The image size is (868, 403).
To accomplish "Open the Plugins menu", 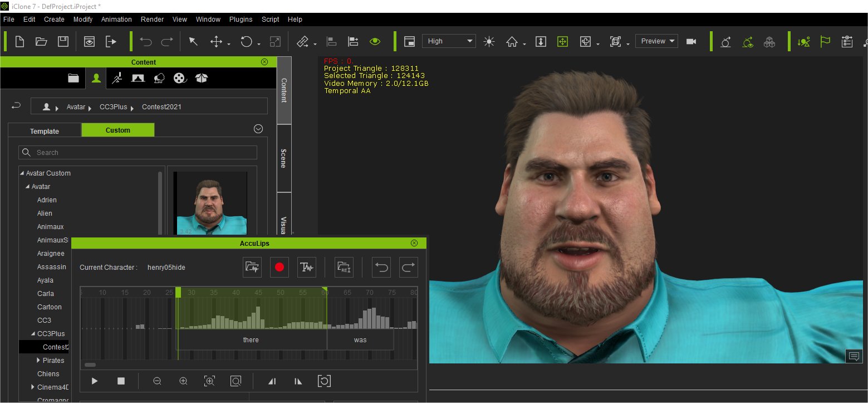I will pyautogui.click(x=241, y=19).
